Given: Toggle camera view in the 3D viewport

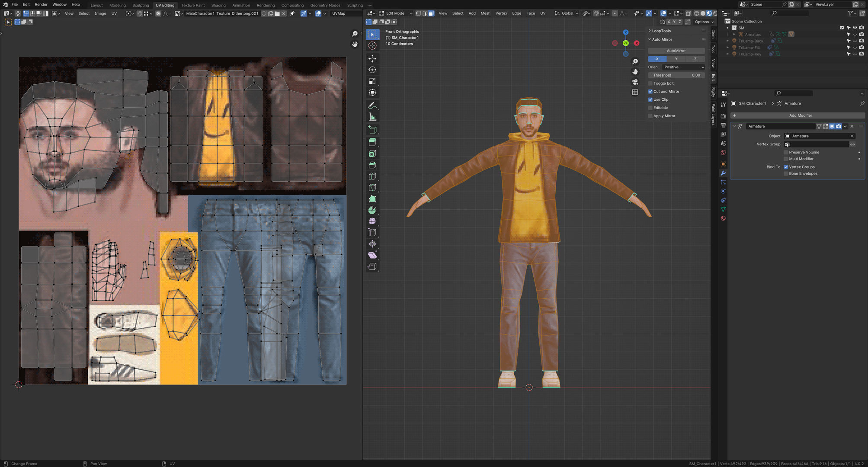Looking at the screenshot, I should pyautogui.click(x=635, y=82).
